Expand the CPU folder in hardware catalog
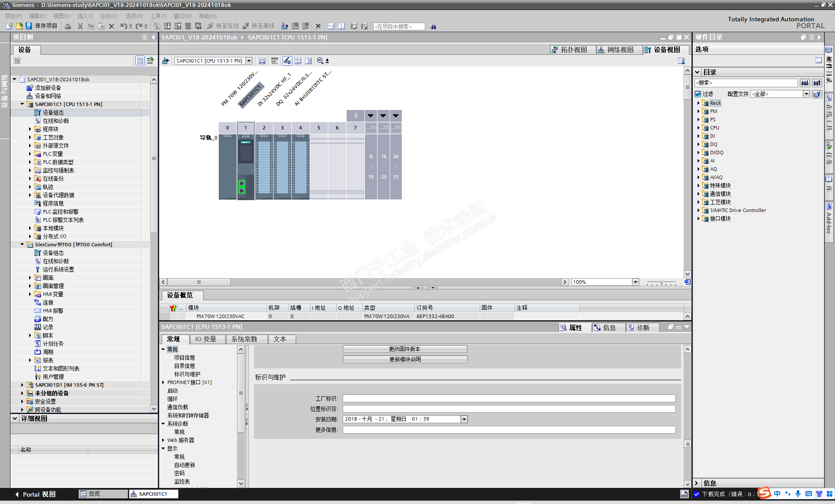 (698, 128)
